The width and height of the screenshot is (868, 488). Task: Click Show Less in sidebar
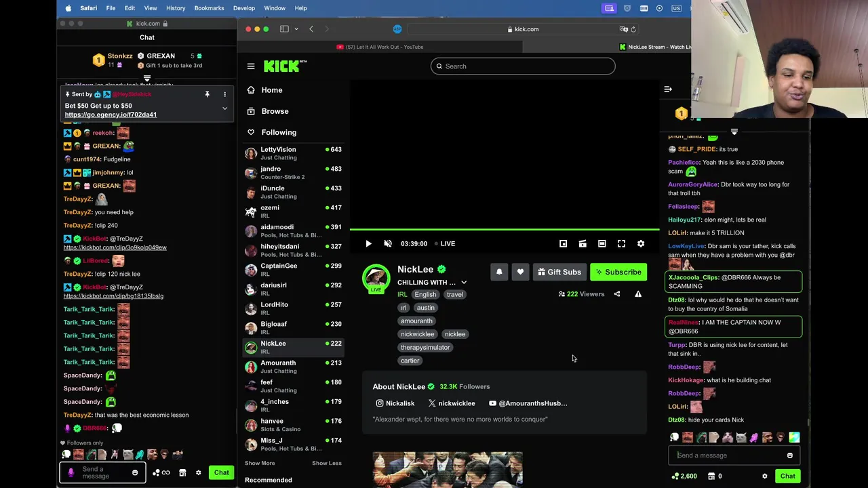pos(327,463)
